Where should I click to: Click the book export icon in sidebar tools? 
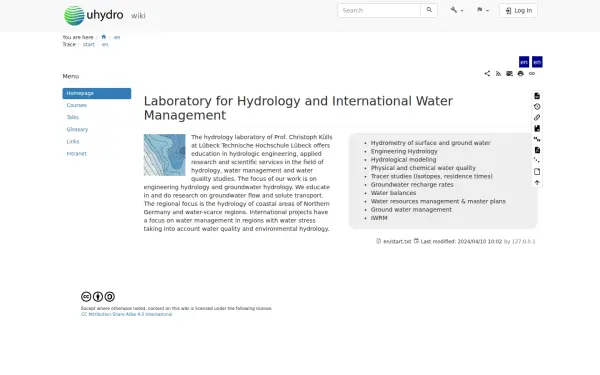pos(537,128)
